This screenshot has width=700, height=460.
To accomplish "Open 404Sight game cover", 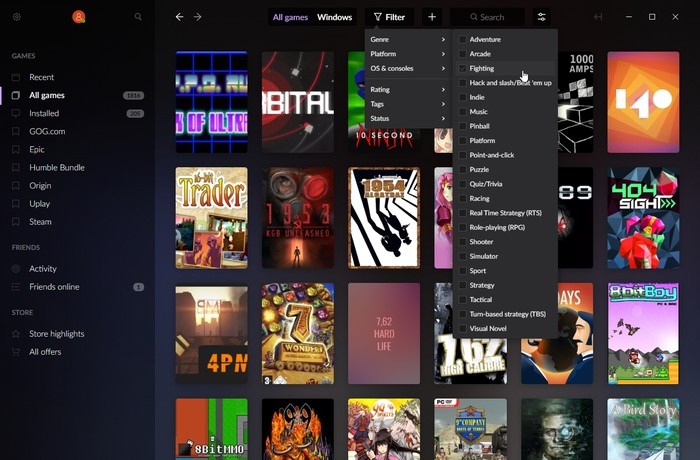I will [x=643, y=218].
